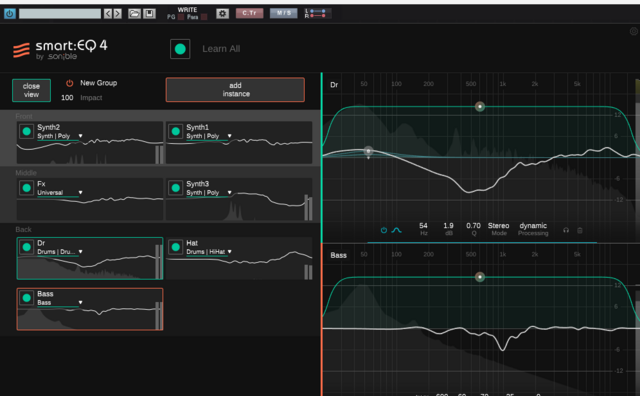Toggle the Synth1 instance green button

(176, 131)
